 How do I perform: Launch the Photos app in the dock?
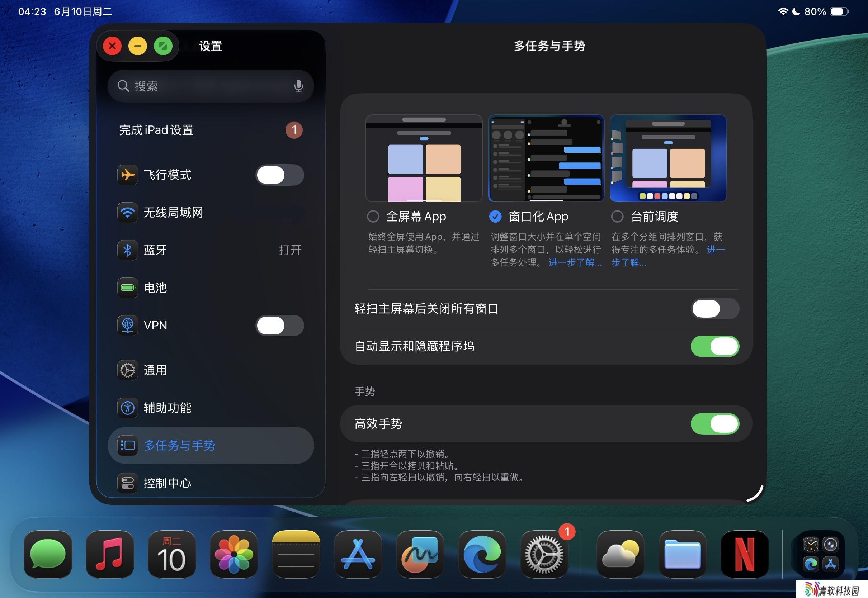[234, 554]
